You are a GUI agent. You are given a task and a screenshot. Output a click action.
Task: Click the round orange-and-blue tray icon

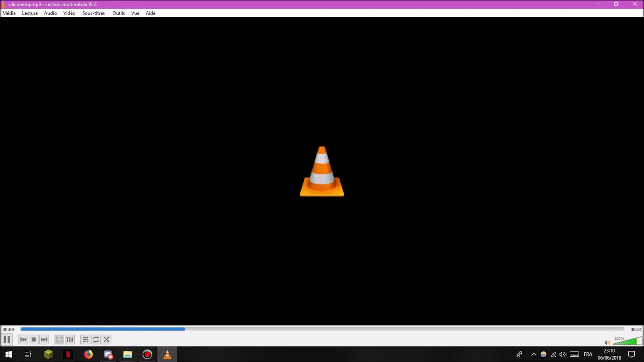click(543, 354)
